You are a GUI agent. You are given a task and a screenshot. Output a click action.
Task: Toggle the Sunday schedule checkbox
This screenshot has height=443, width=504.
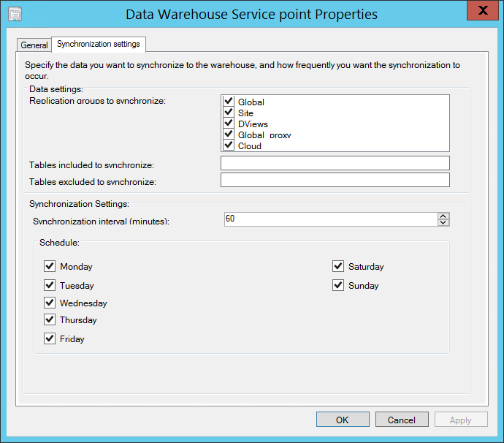click(338, 286)
